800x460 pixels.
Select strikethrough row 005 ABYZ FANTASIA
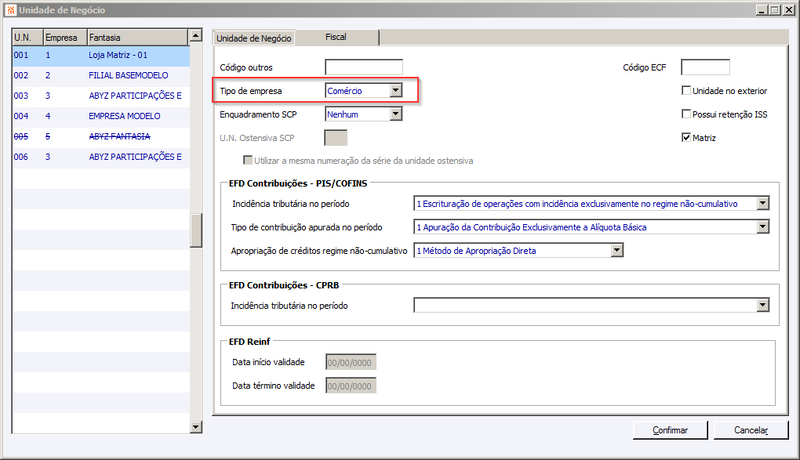(101, 137)
